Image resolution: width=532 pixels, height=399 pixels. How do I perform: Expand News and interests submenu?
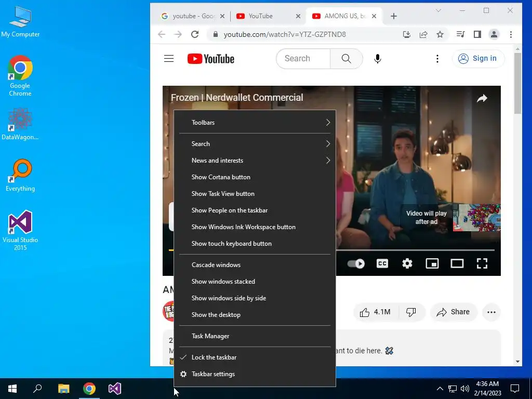tap(255, 161)
